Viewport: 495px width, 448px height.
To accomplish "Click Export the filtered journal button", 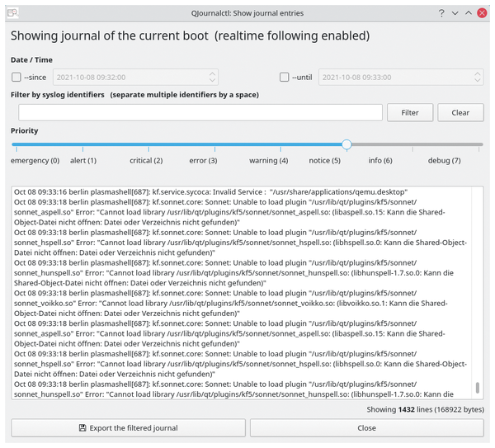I will [x=128, y=428].
